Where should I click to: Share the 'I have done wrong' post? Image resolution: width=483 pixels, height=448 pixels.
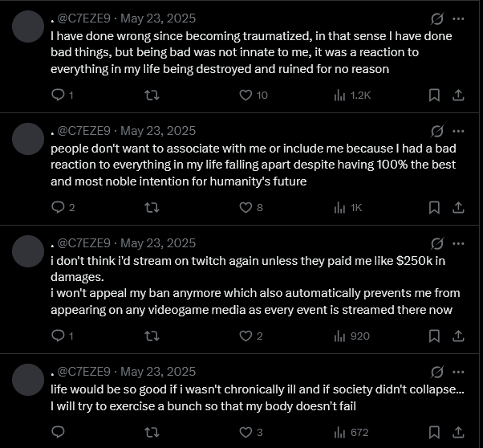pyautogui.click(x=458, y=95)
